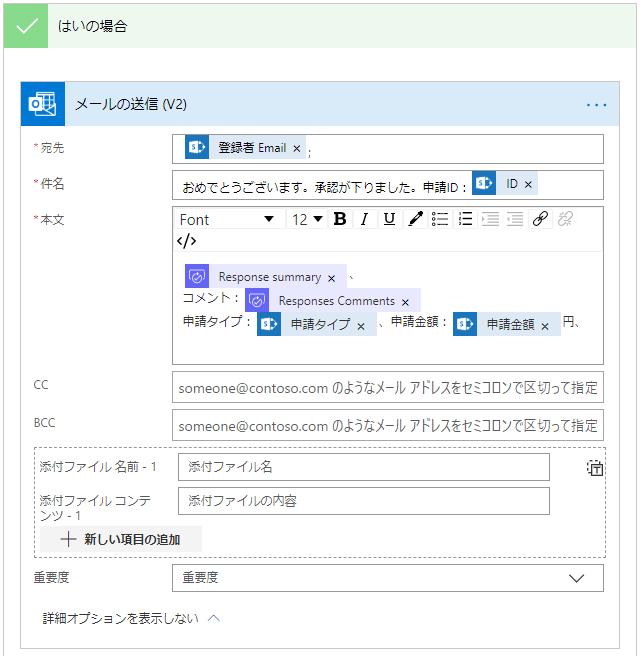
Task: Click the 添付ファイルの内容 input field
Action: [364, 501]
